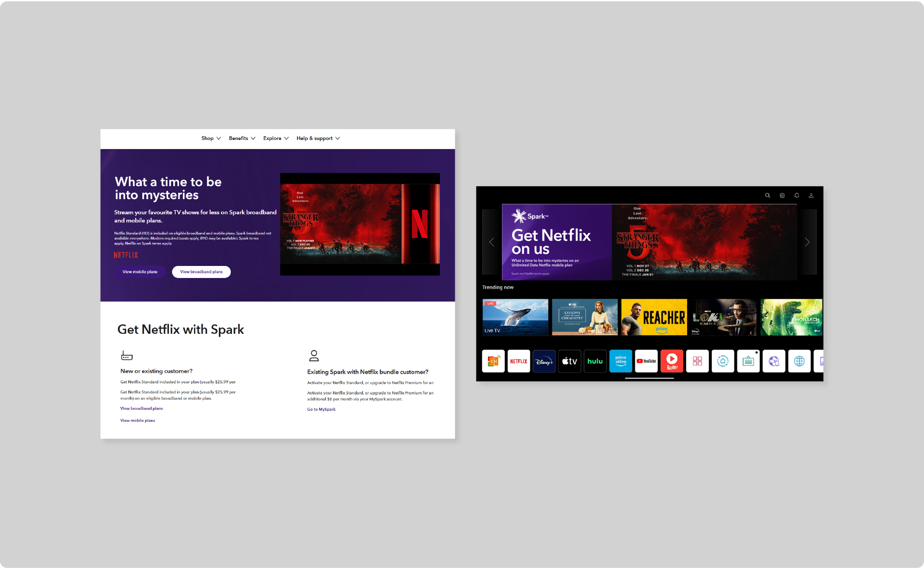The image size is (924, 568).
Task: Click the 'What a time to be into mysteries' heading
Action: coord(168,188)
